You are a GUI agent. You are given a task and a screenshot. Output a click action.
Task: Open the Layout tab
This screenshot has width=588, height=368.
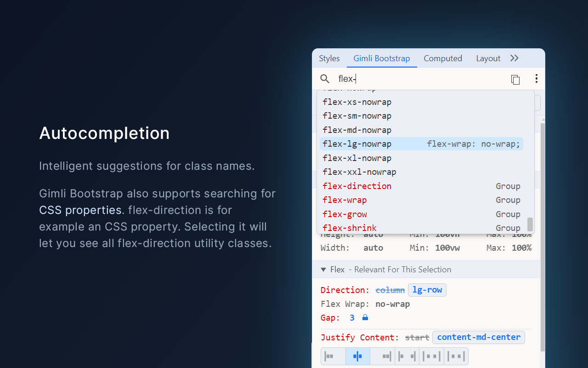(x=488, y=58)
